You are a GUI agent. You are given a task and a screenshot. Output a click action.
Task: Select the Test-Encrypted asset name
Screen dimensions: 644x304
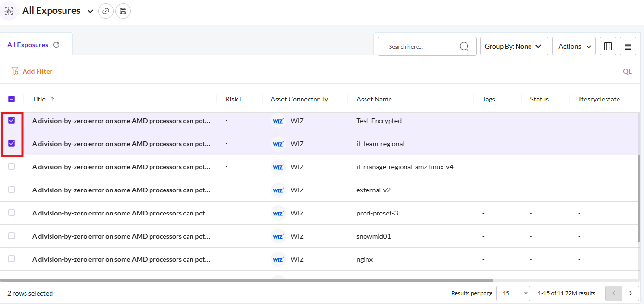(379, 121)
